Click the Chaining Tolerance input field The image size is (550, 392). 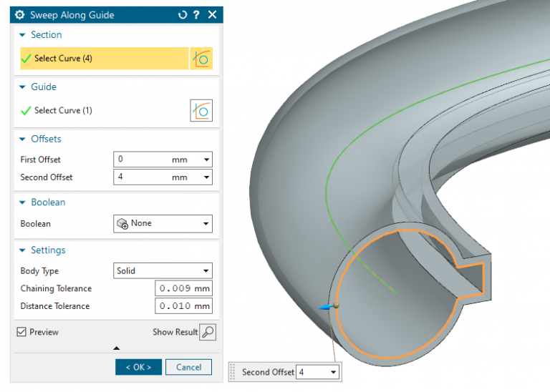[x=183, y=289]
